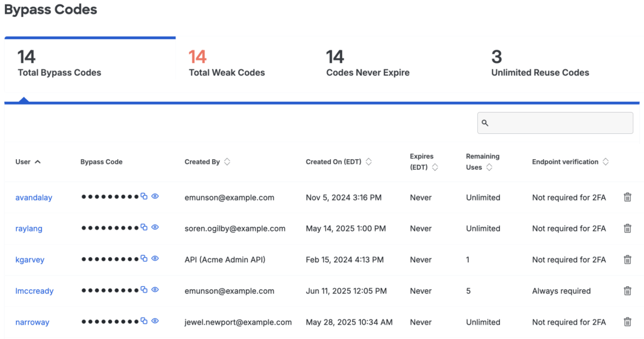The height and width of the screenshot is (339, 644).
Task: Copy the bypass code for lmccready
Action: (144, 290)
